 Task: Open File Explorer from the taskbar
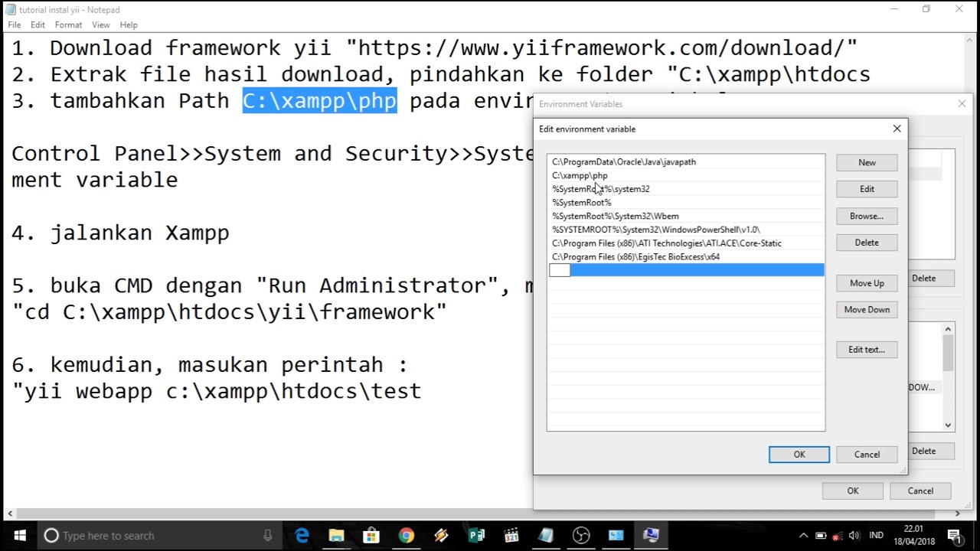tap(336, 536)
